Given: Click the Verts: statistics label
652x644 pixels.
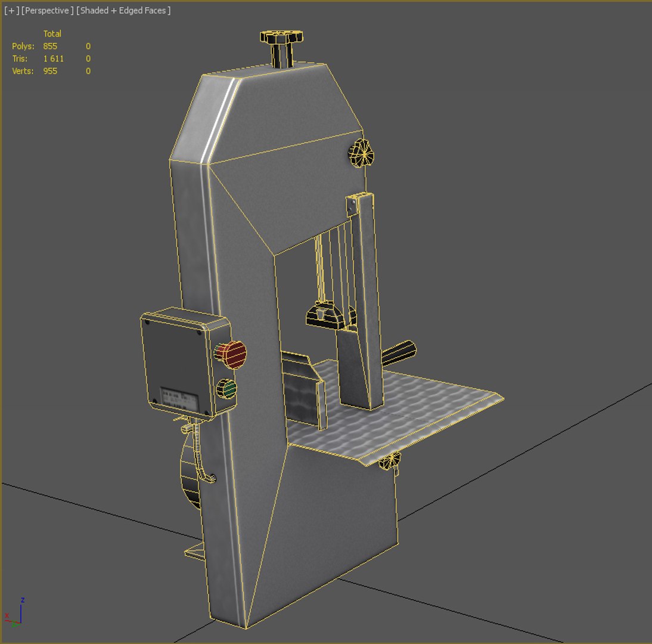Looking at the screenshot, I should pos(23,71).
